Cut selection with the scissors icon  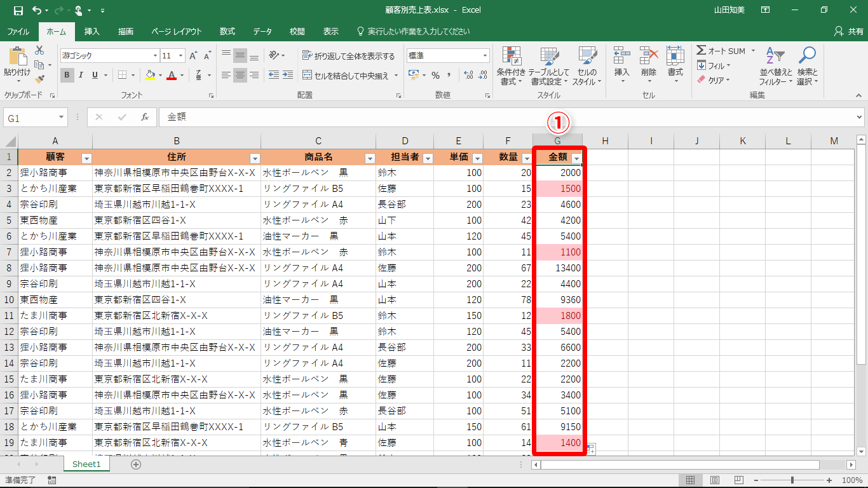coord(39,50)
